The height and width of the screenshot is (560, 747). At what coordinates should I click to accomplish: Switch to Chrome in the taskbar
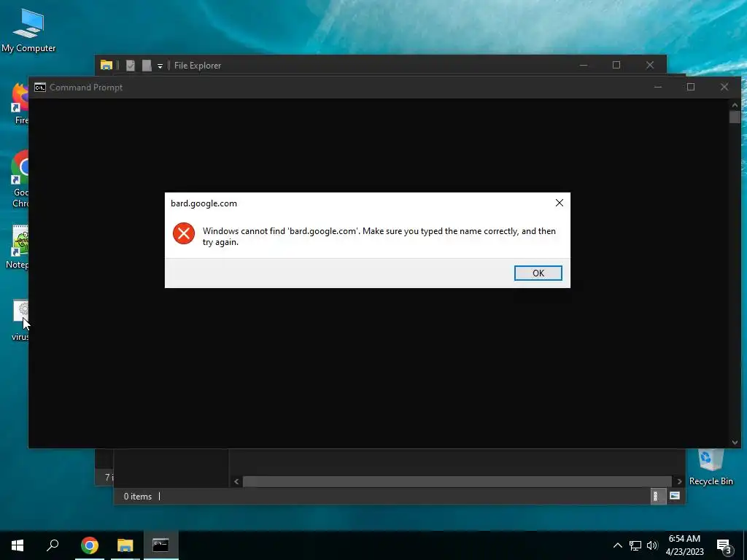(x=90, y=545)
